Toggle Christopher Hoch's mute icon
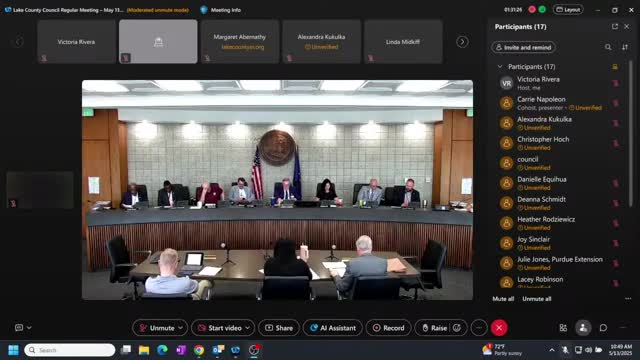This screenshot has height=360, width=640. click(616, 143)
